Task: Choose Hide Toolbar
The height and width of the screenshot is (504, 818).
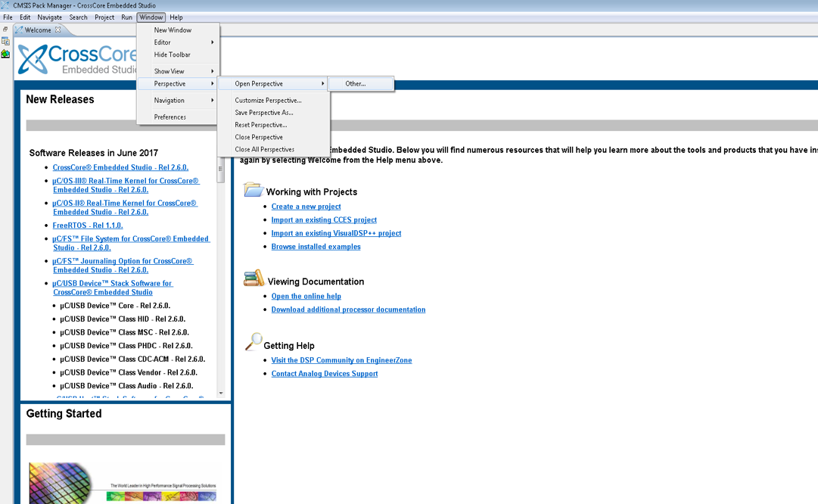Action: 178,54
